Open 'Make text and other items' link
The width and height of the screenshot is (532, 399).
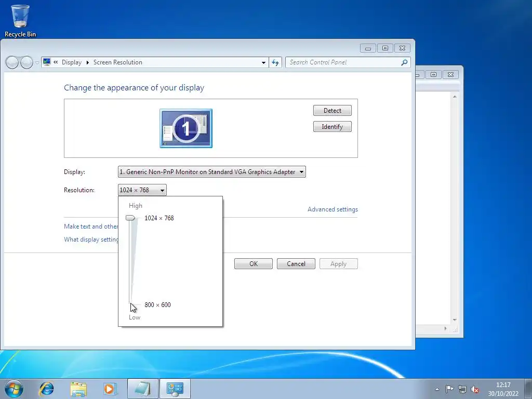(x=91, y=227)
